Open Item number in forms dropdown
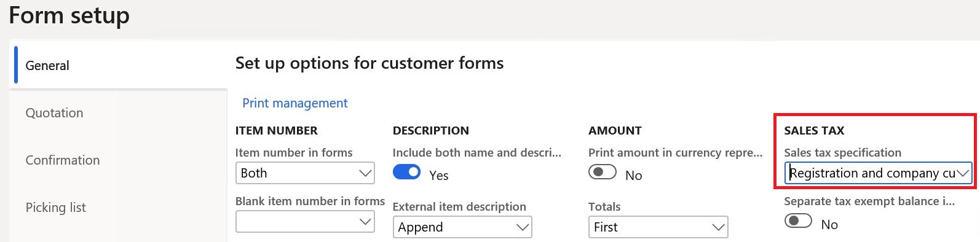 tap(305, 173)
